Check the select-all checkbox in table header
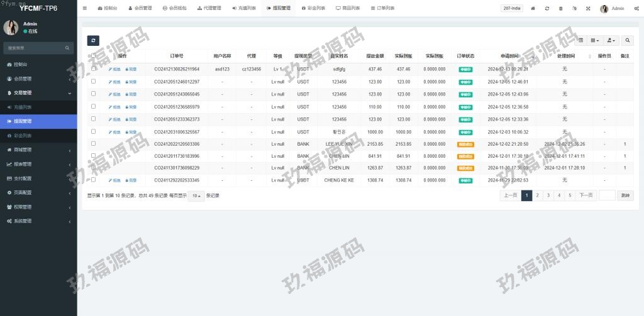This screenshot has width=644, height=316. (x=94, y=56)
